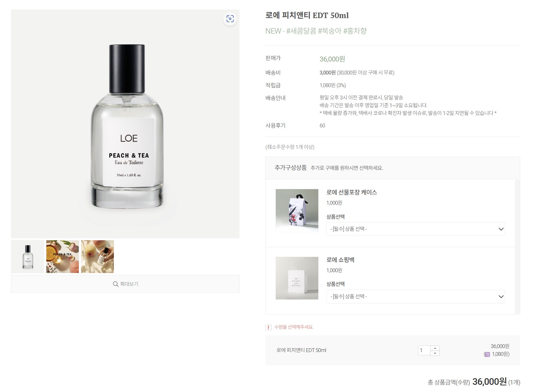The image size is (540, 392).
Task: Click the quantity input field
Action: pyautogui.click(x=424, y=351)
